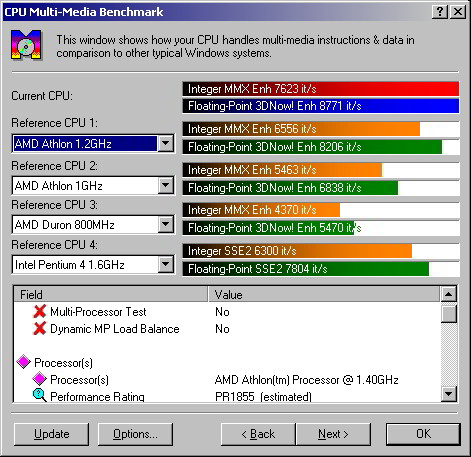471x457 pixels.
Task: Click the Field column header
Action: click(111, 294)
